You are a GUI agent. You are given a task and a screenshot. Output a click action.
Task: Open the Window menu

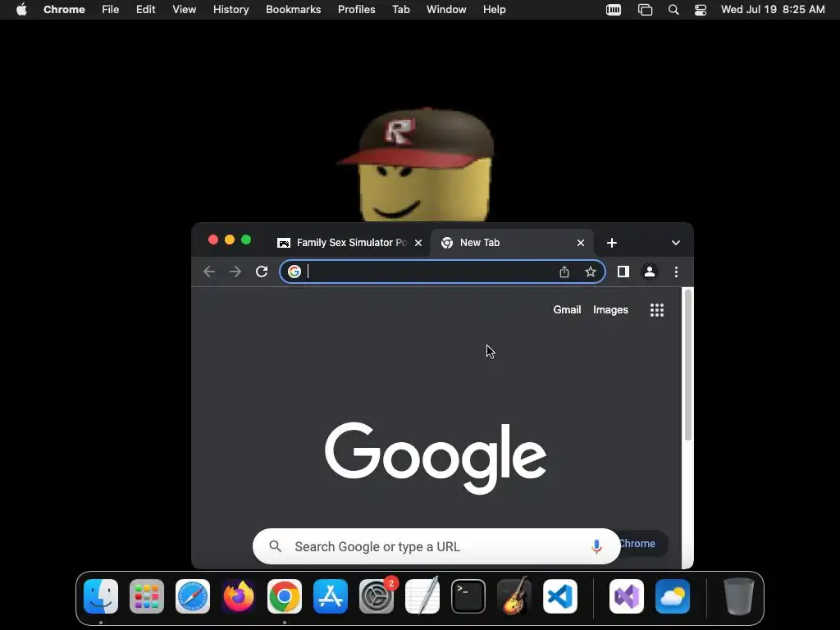click(446, 10)
